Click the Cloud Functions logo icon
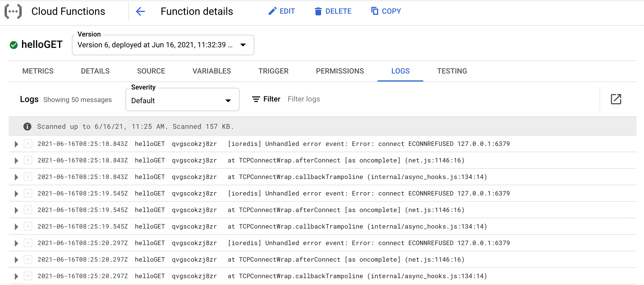 coord(13,11)
